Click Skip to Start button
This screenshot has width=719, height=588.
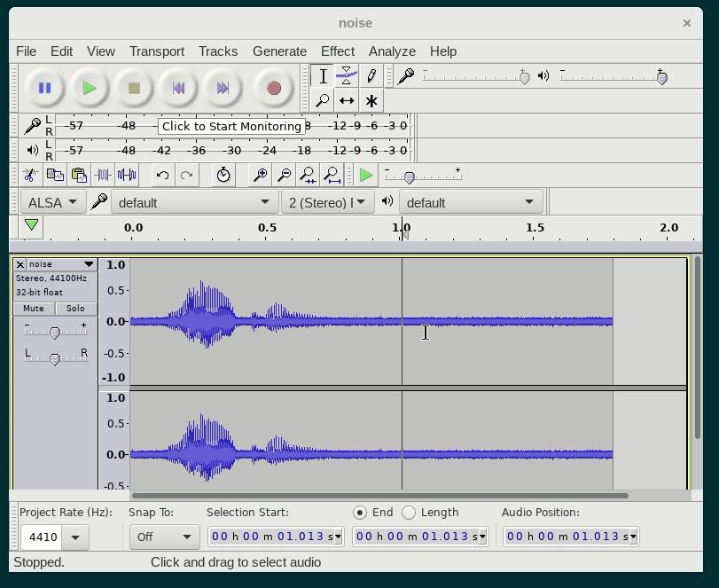[x=179, y=88]
